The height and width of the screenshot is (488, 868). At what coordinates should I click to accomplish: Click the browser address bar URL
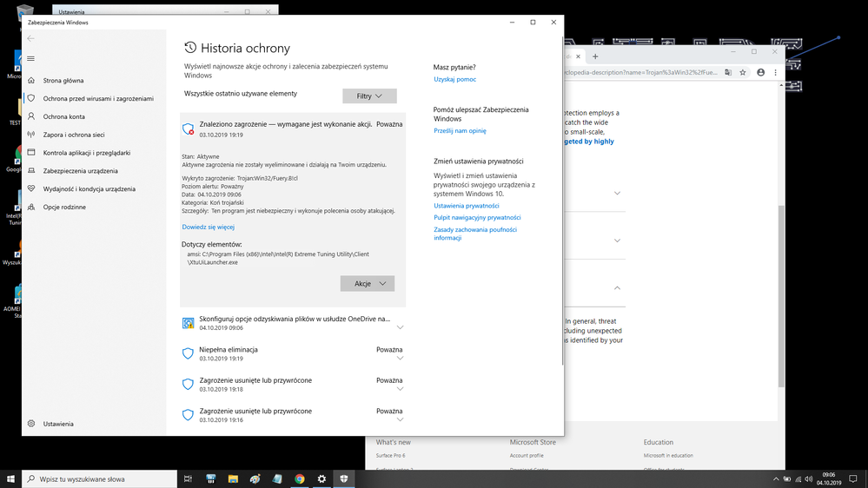point(641,72)
